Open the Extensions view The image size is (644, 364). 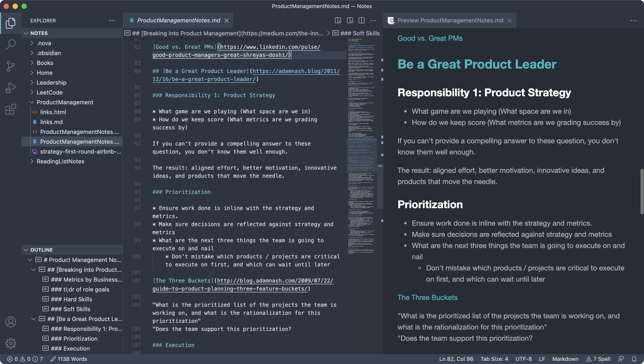[11, 109]
